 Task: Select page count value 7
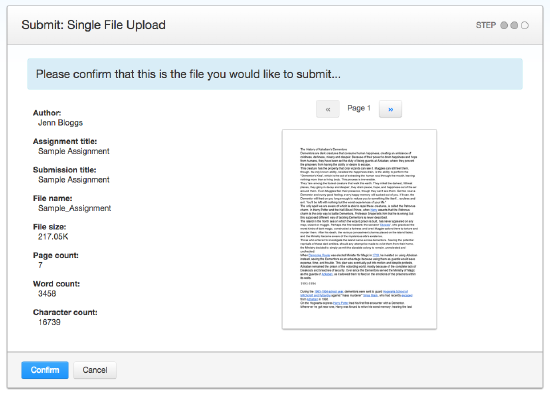(x=40, y=265)
